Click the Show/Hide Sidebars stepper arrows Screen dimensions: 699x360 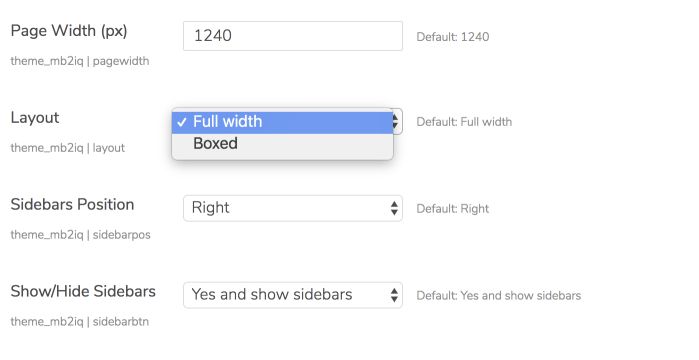click(394, 295)
